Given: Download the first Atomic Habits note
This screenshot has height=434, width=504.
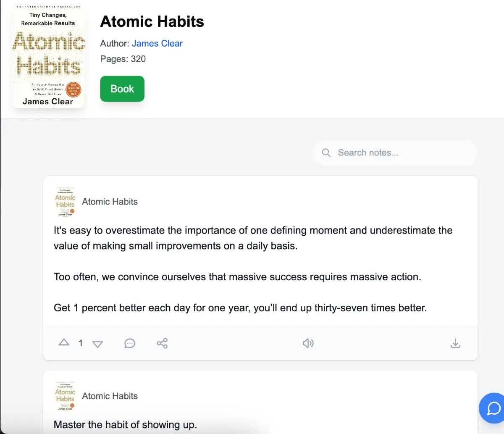Looking at the screenshot, I should (455, 343).
